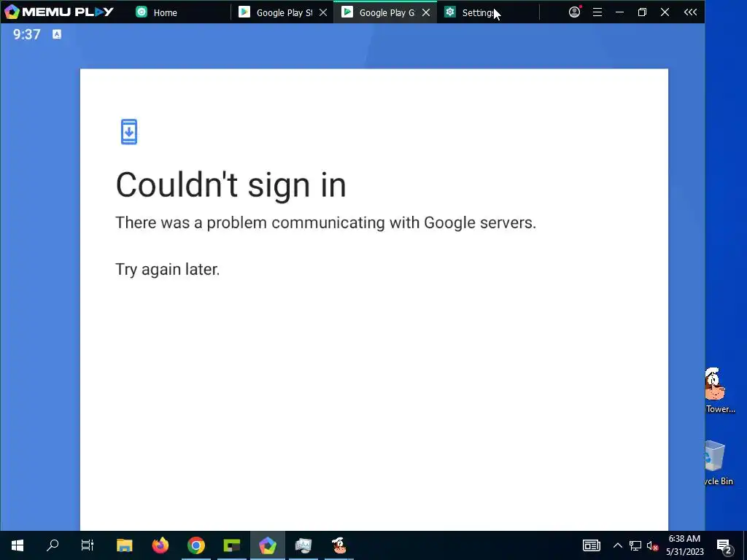Click the MEmu Play logo

click(59, 12)
